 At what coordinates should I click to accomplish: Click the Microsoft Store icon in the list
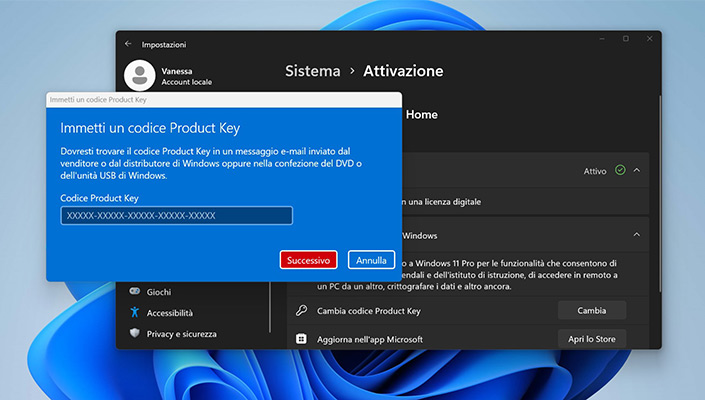pyautogui.click(x=301, y=340)
